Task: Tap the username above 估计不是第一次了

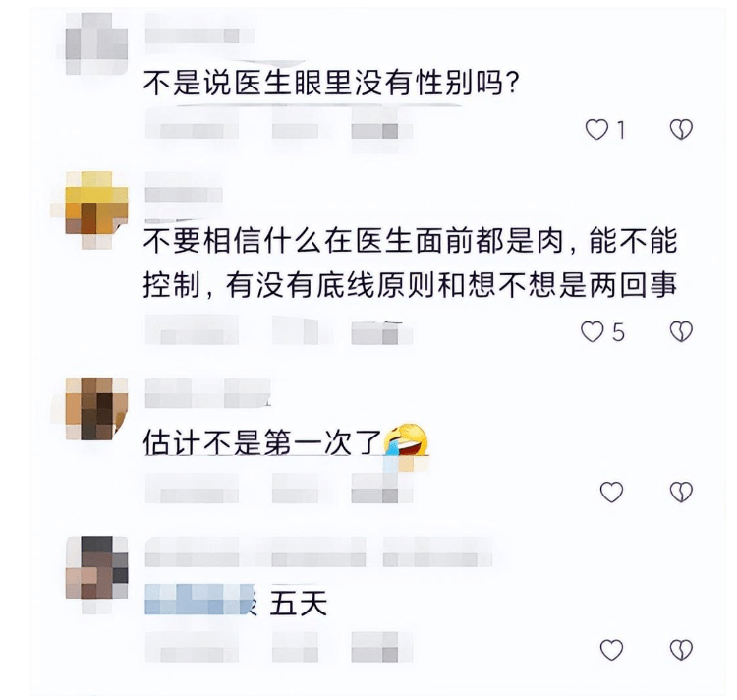Action: (207, 393)
